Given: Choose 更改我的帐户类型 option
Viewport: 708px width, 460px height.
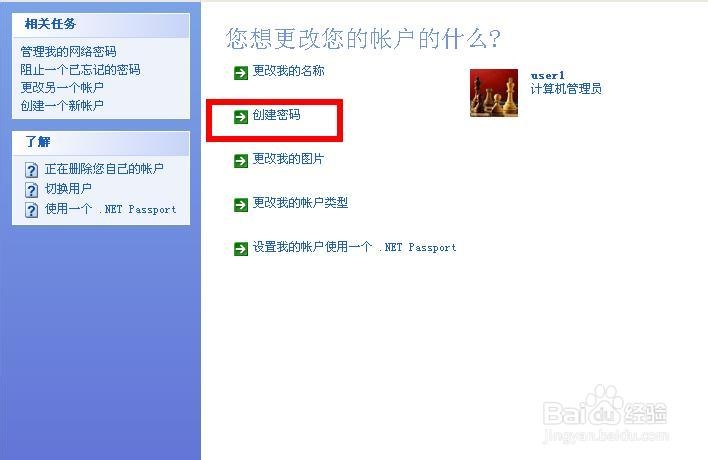Looking at the screenshot, I should click(300, 203).
